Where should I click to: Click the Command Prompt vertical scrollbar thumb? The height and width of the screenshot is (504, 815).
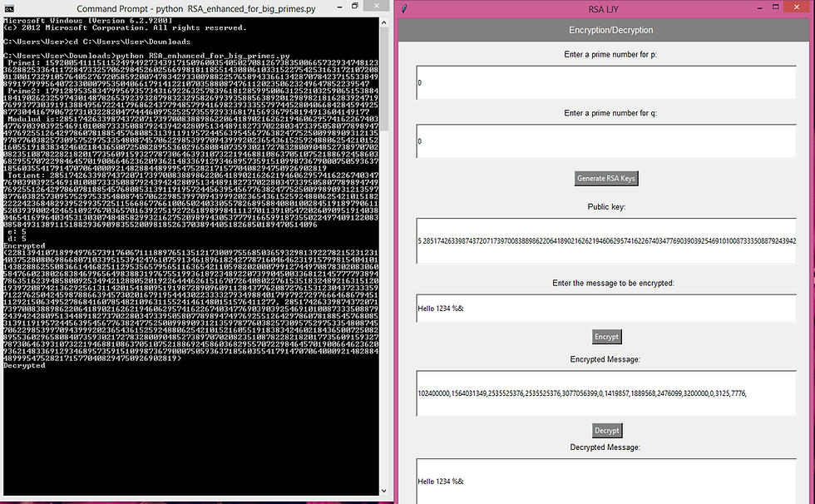point(384,78)
